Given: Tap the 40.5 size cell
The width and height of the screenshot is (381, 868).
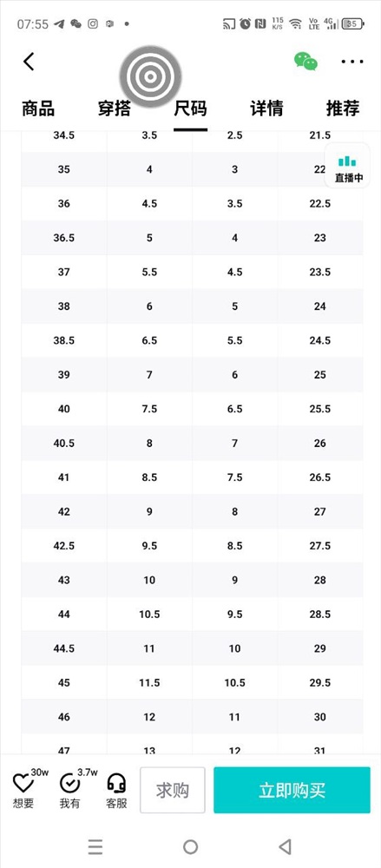Looking at the screenshot, I should click(64, 443).
